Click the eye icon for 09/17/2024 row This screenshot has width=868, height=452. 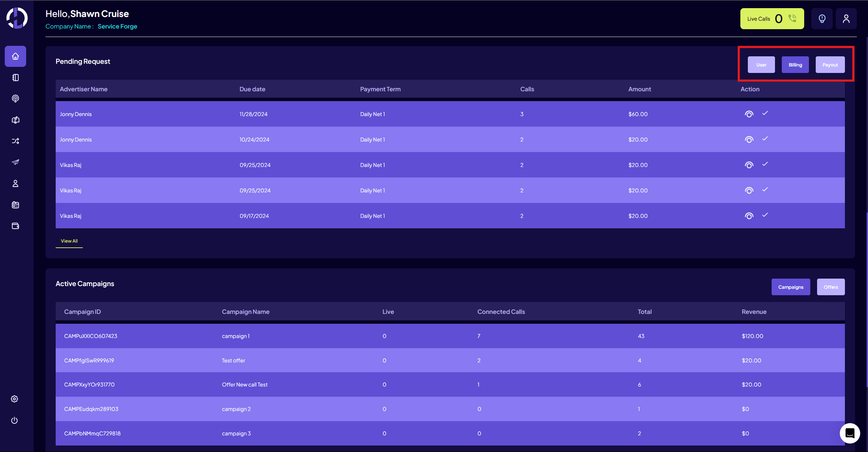click(749, 216)
